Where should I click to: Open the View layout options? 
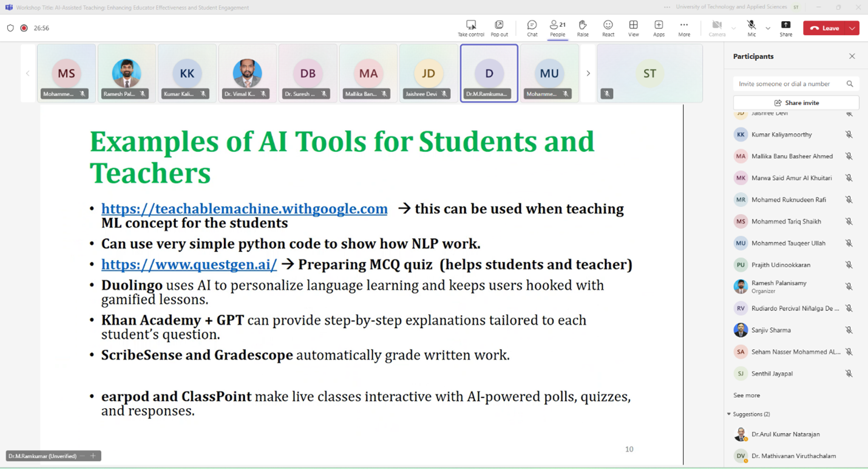pyautogui.click(x=633, y=28)
